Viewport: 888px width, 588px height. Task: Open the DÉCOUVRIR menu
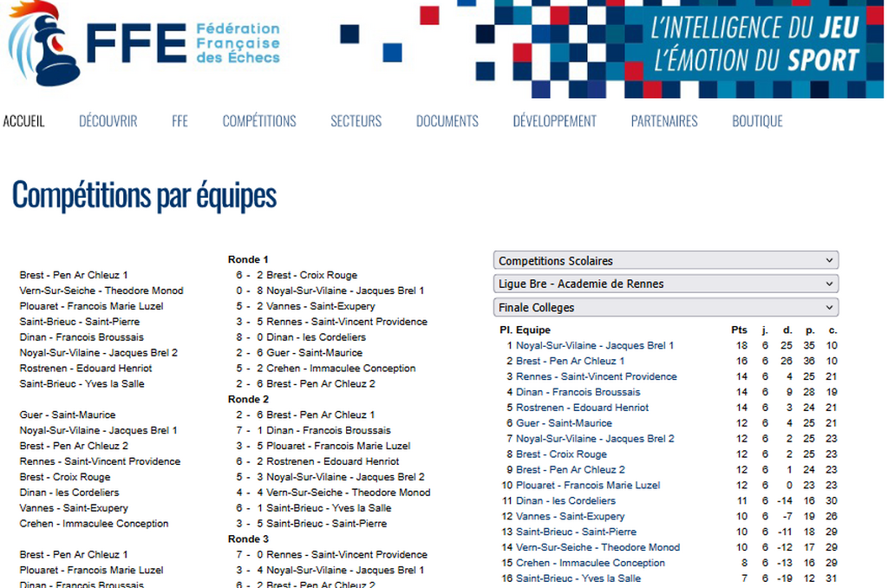pos(108,121)
